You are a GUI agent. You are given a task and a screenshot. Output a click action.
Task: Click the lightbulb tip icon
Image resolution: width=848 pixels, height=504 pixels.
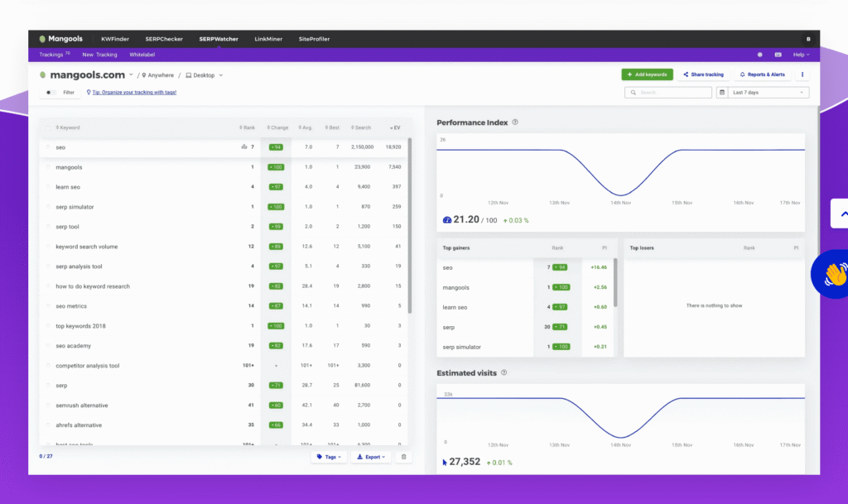89,93
